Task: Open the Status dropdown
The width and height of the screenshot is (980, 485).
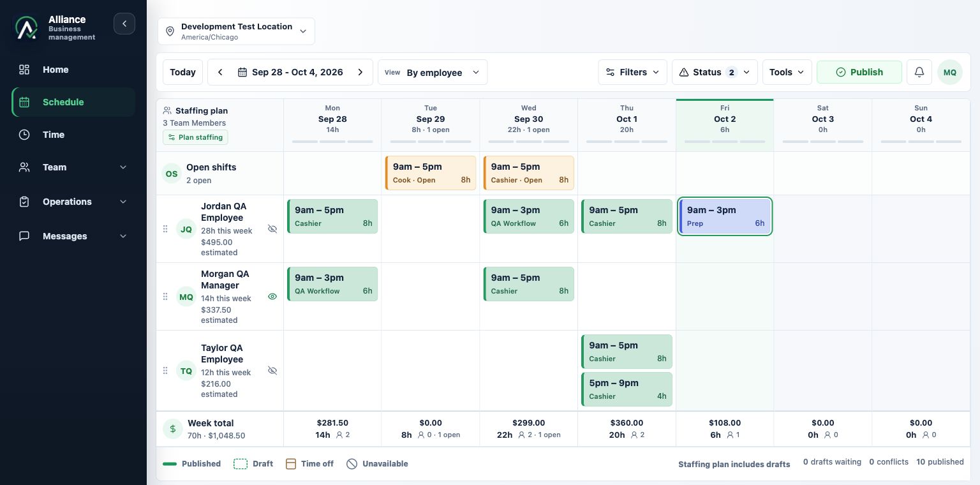Action: 715,72
